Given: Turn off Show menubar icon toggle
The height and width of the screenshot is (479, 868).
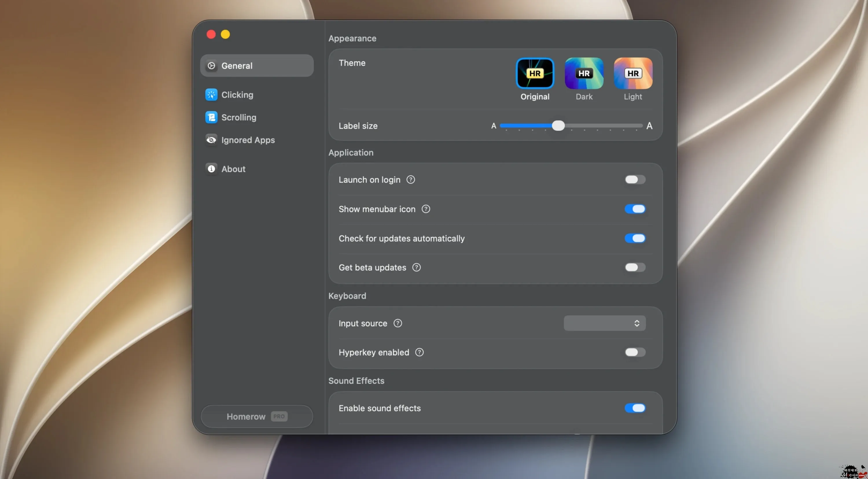Looking at the screenshot, I should (635, 209).
